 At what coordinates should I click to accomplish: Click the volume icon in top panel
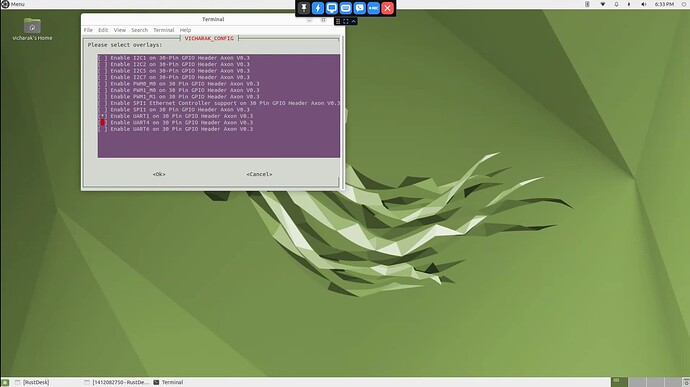(643, 4)
